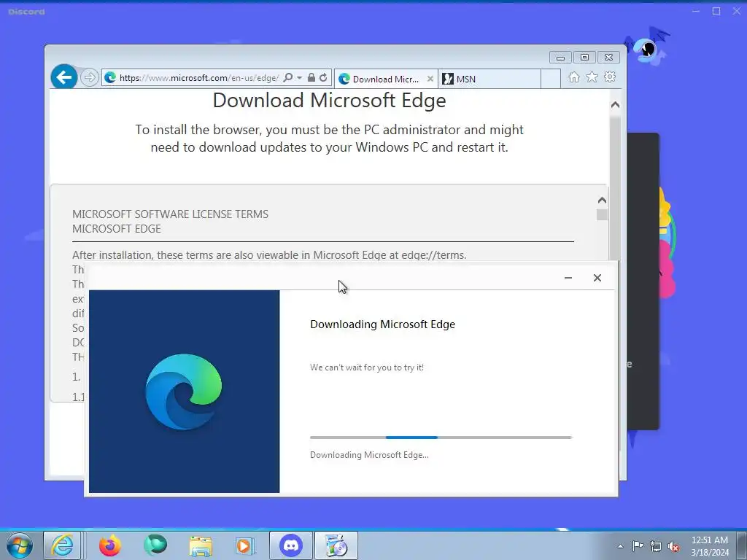Switch to the Download Microsoft Edge tab
This screenshot has width=747, height=560.
pos(385,79)
